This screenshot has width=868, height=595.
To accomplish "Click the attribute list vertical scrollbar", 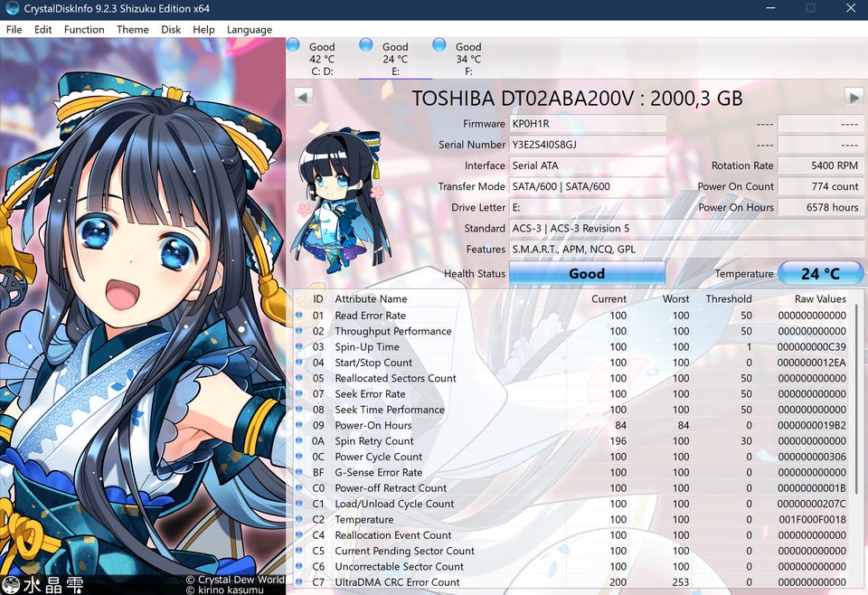I will pyautogui.click(x=857, y=399).
